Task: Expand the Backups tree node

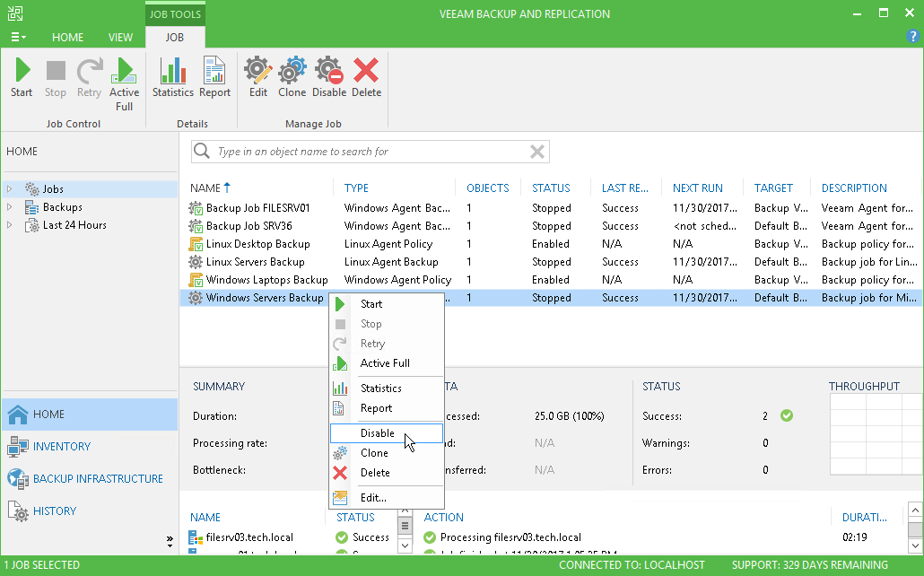Action: pyautogui.click(x=10, y=207)
